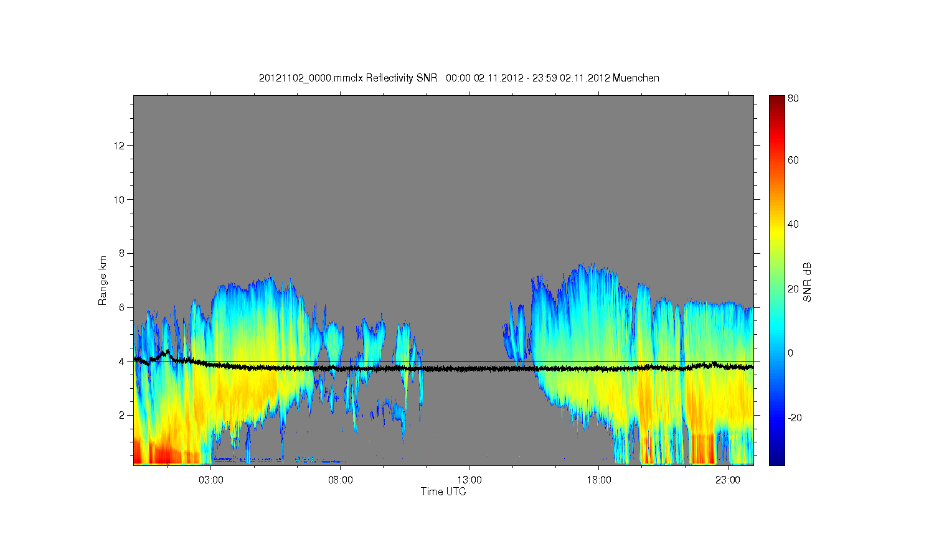Click the '13:00' time tick label
Image resolution: width=934 pixels, height=560 pixels.
[x=469, y=480]
